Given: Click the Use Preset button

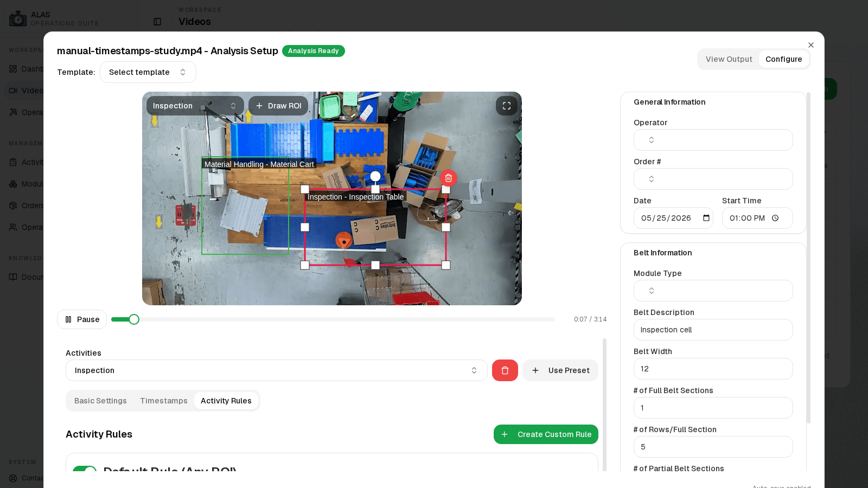Looking at the screenshot, I should coord(560,370).
